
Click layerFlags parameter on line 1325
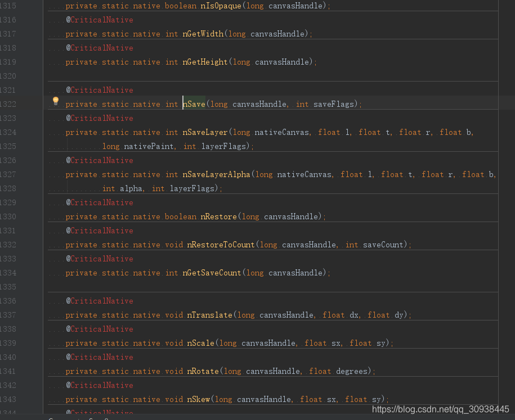pos(223,146)
